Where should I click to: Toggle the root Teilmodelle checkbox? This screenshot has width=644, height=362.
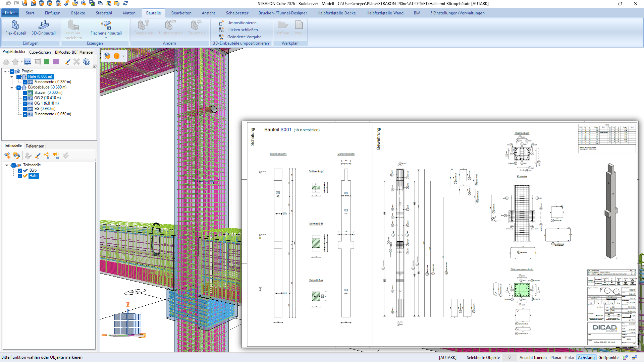(14, 165)
